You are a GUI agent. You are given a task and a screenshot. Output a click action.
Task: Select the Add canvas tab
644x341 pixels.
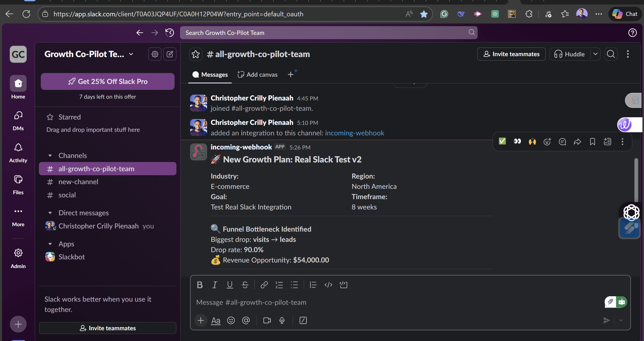(x=258, y=75)
